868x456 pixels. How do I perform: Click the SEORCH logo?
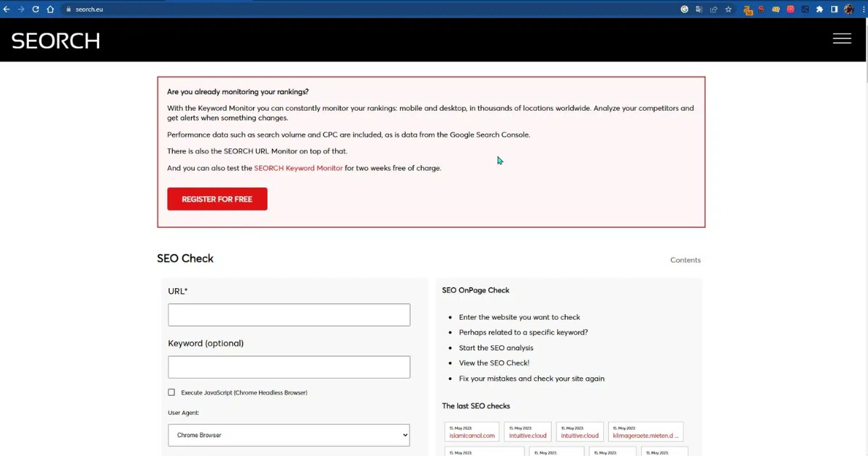coord(56,41)
